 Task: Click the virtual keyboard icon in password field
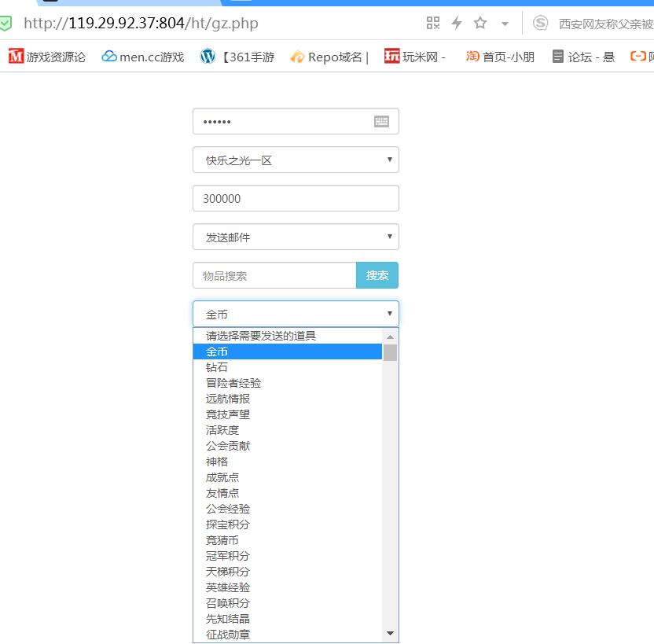tap(381, 121)
